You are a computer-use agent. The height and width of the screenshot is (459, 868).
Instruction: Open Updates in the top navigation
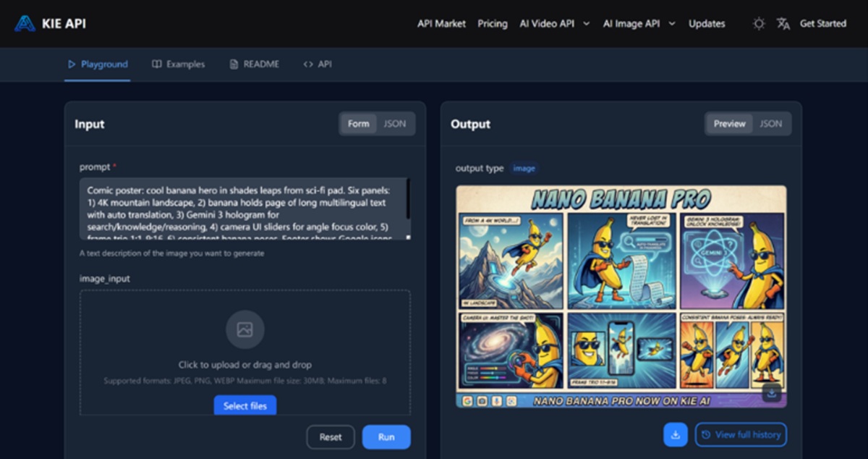click(707, 24)
